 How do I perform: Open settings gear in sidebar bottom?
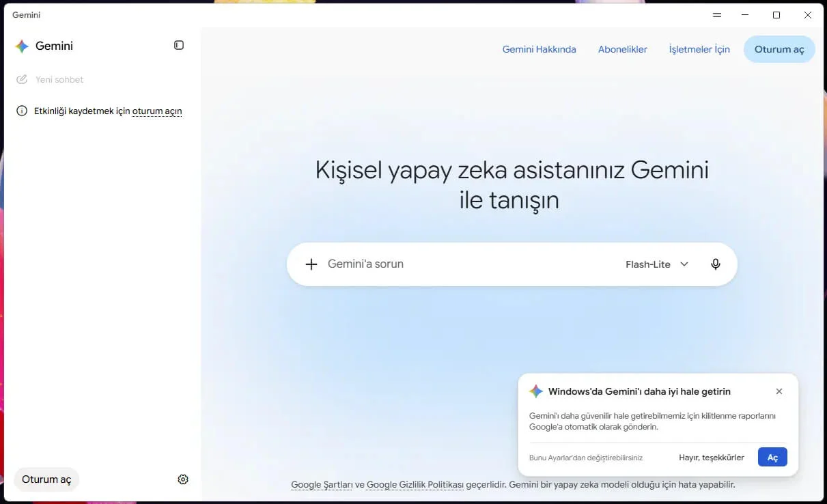click(183, 479)
